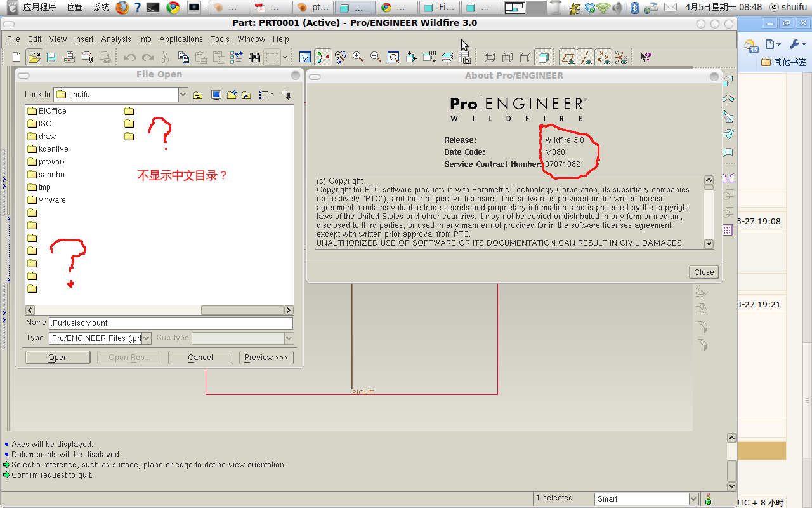Image resolution: width=812 pixels, height=508 pixels.
Task: Click the Revolve tool in right toolbar
Action: [728, 99]
